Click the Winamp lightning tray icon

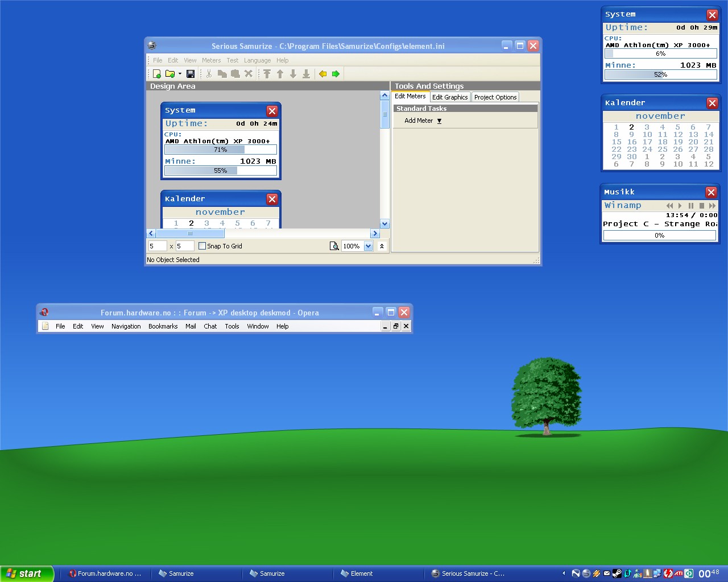coord(596,573)
